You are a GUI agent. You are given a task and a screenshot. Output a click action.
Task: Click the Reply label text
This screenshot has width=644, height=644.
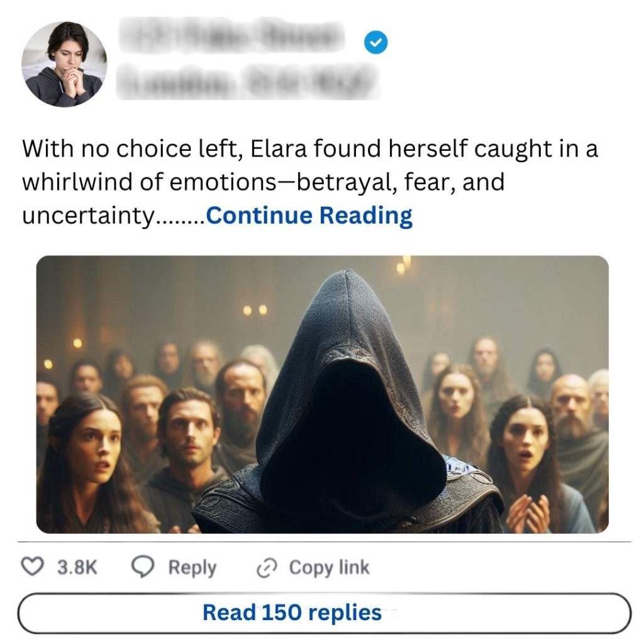[192, 568]
